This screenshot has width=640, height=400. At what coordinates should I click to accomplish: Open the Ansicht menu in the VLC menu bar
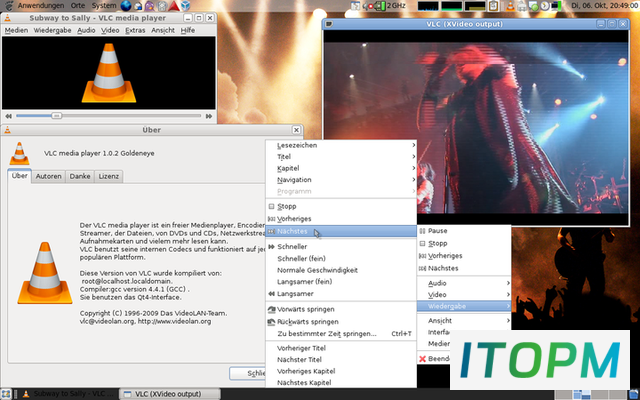163,30
